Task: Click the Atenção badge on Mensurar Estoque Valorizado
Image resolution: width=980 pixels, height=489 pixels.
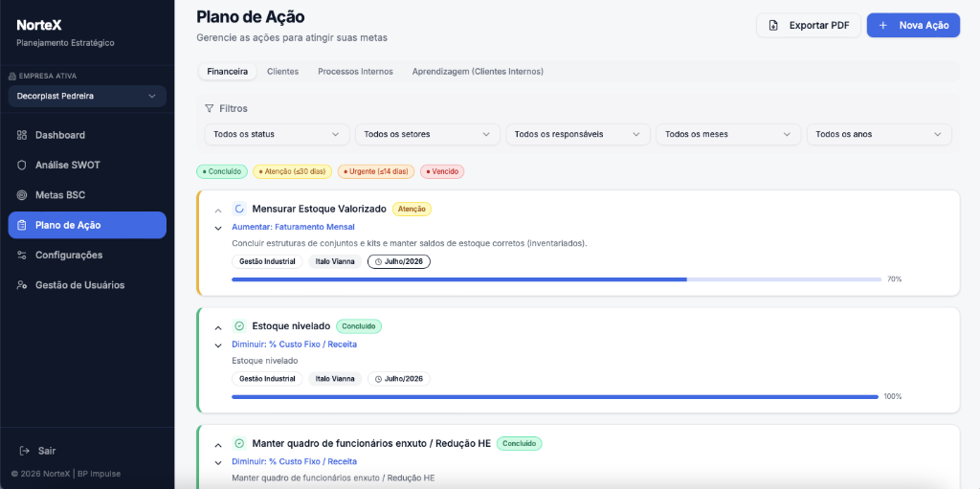Action: 412,209
